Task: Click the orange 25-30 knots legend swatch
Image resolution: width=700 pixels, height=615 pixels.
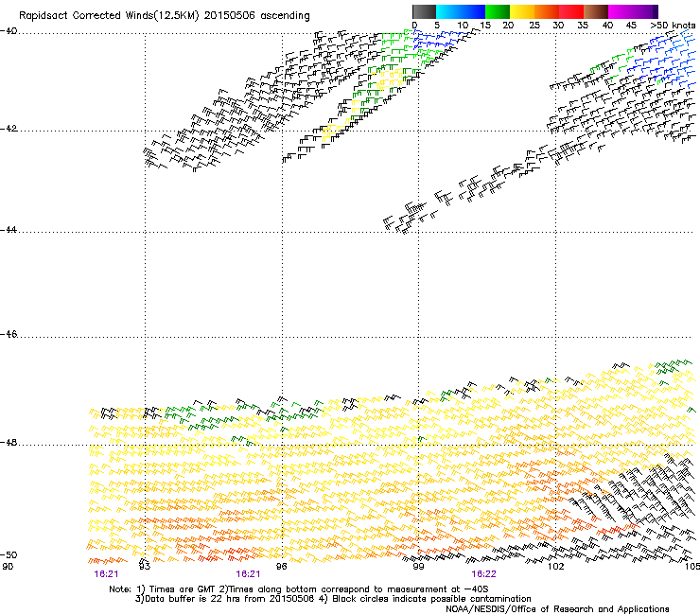Action: click(547, 11)
